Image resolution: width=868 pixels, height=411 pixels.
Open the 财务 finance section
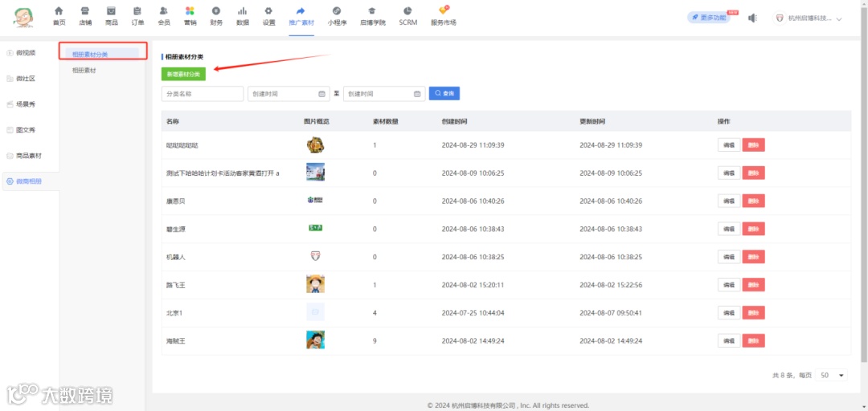tap(216, 17)
